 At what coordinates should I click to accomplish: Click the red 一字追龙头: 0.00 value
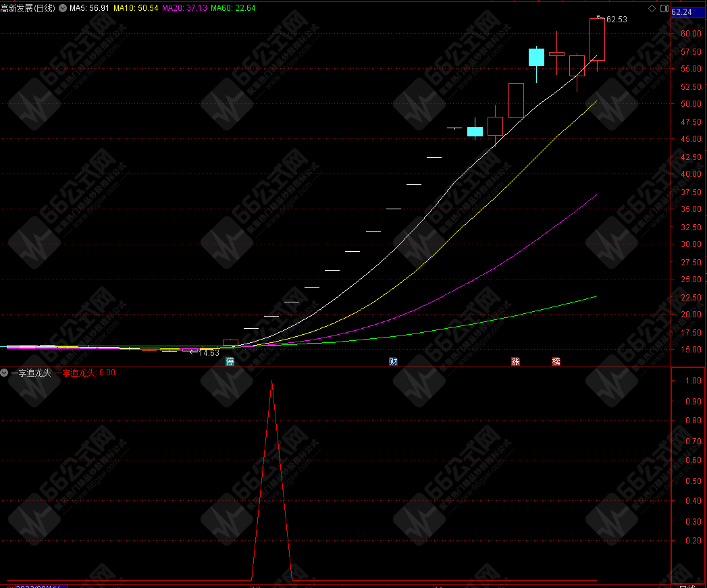click(x=85, y=373)
